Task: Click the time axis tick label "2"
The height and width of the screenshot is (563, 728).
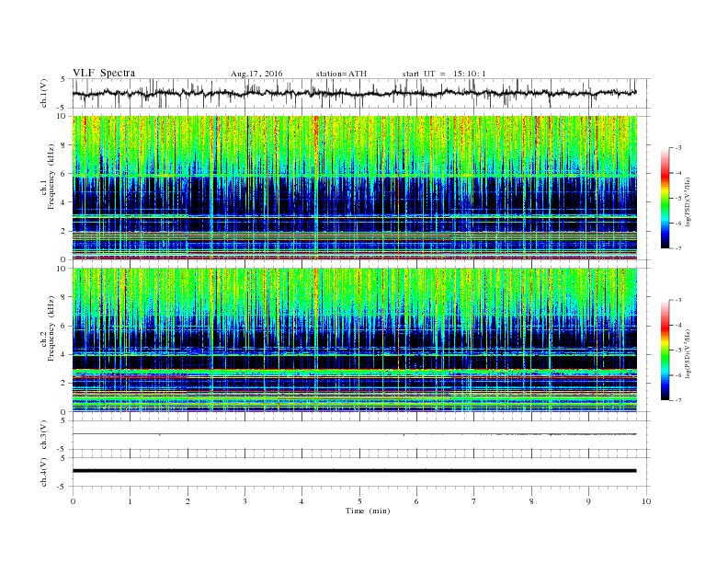Action: pos(188,501)
